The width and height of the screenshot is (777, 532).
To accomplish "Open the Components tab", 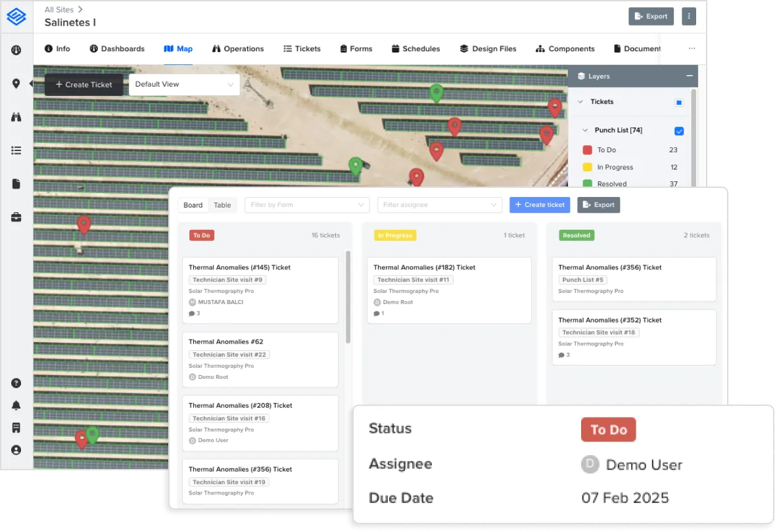I will click(x=565, y=49).
